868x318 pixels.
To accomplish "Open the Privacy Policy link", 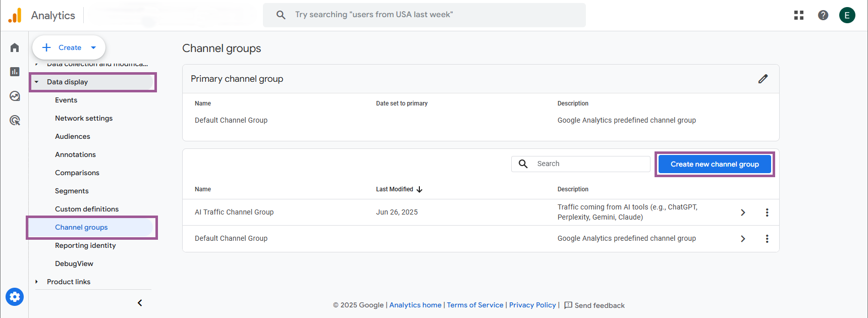I will 532,305.
